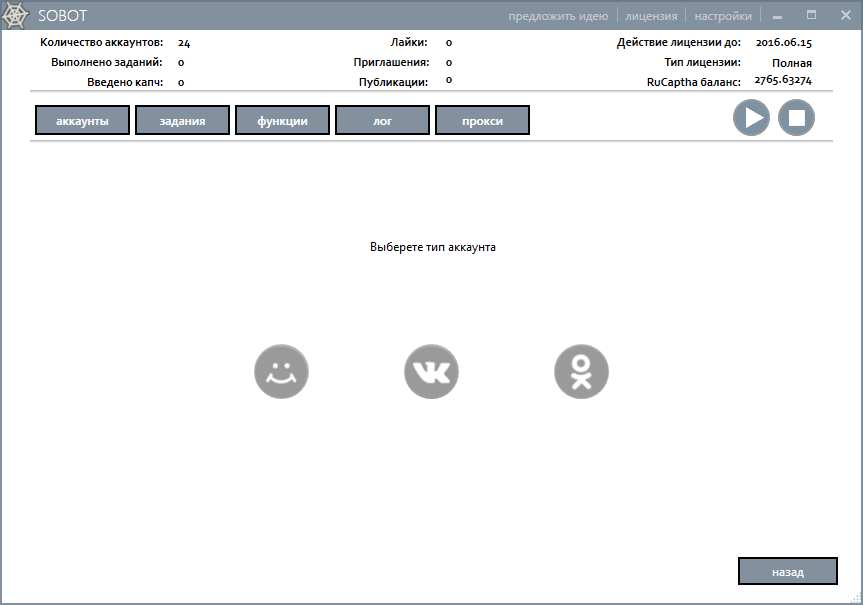Click the Тип лицензии label

point(702,62)
